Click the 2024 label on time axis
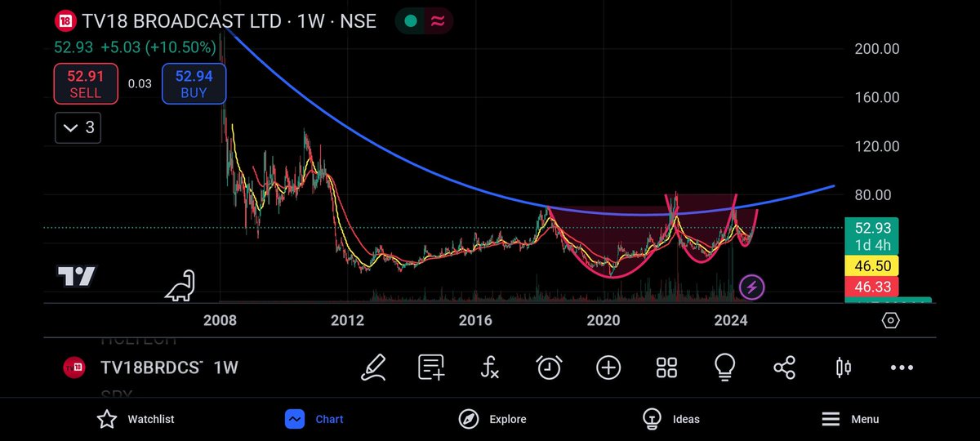 coord(731,320)
